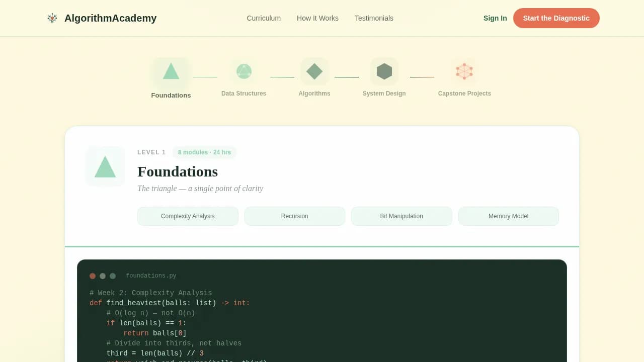Switch to the foundations.py editor tab
The height and width of the screenshot is (362, 644).
tap(151, 276)
